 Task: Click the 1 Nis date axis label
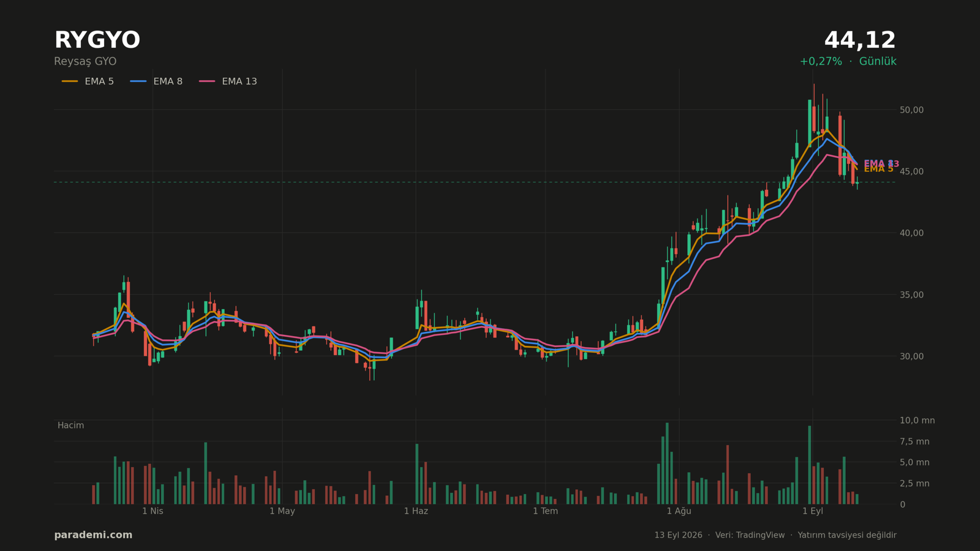point(153,511)
